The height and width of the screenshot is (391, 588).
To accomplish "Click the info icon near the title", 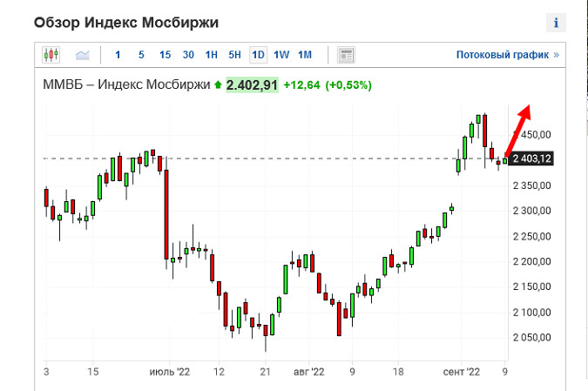I will click(x=555, y=23).
